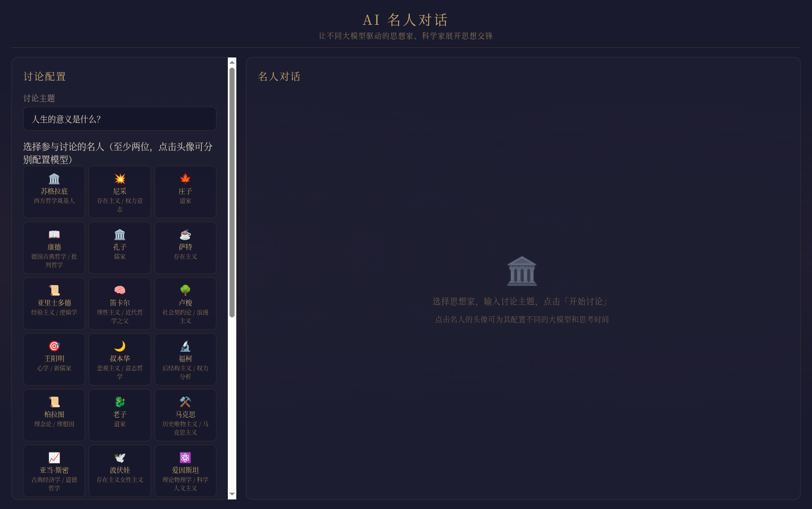Click the 讨论配置 panel heading
The height and width of the screenshot is (509, 812).
(x=45, y=77)
